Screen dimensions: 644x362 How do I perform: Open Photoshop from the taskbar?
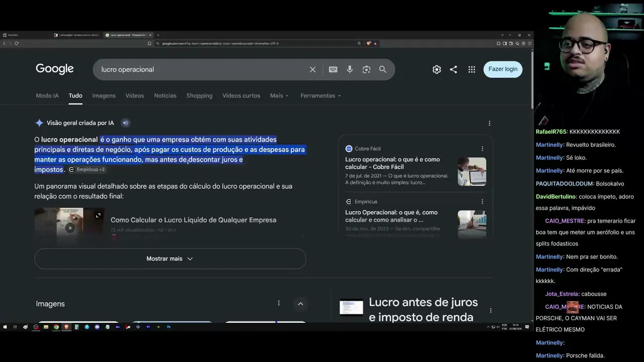point(169,327)
